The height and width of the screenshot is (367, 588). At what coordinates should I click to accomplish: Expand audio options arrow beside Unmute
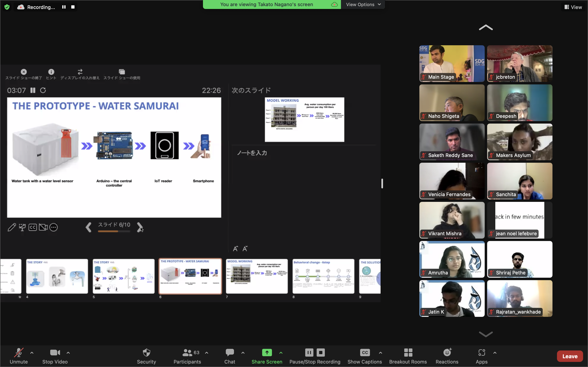(32, 353)
